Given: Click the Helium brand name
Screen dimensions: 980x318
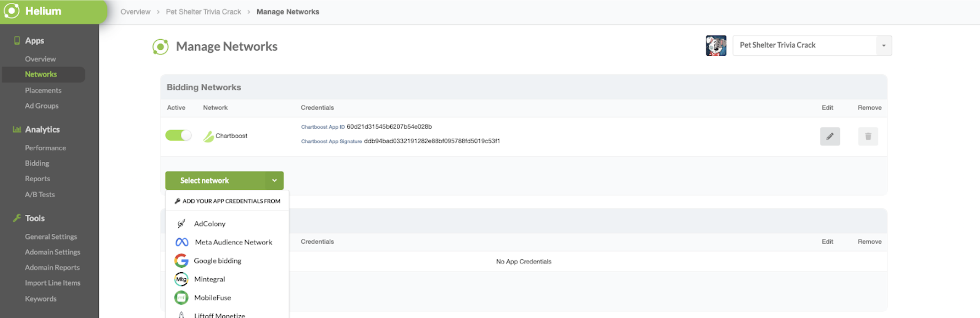Looking at the screenshot, I should pyautogui.click(x=43, y=11).
